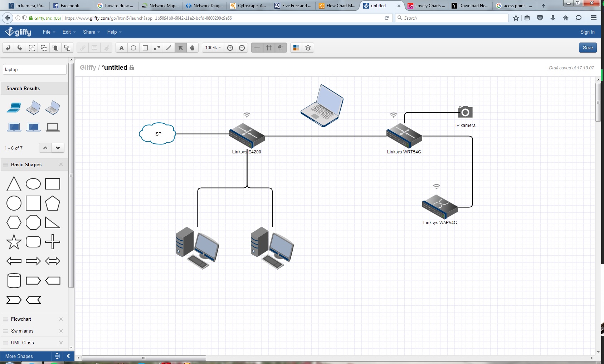Click the laptop shape search field
The width and height of the screenshot is (604, 364).
[x=35, y=69]
